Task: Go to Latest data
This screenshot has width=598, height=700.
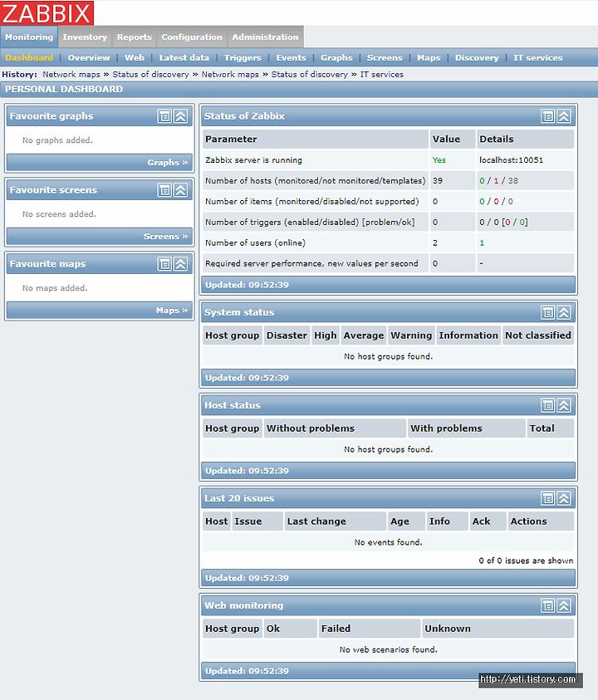Action: tap(184, 57)
